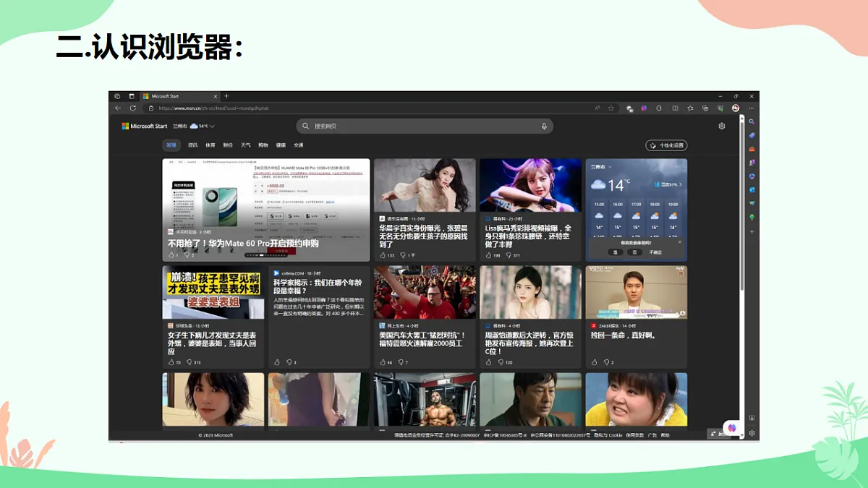The image size is (868, 488).
Task: Click the browser address bar URL
Action: tap(213, 108)
